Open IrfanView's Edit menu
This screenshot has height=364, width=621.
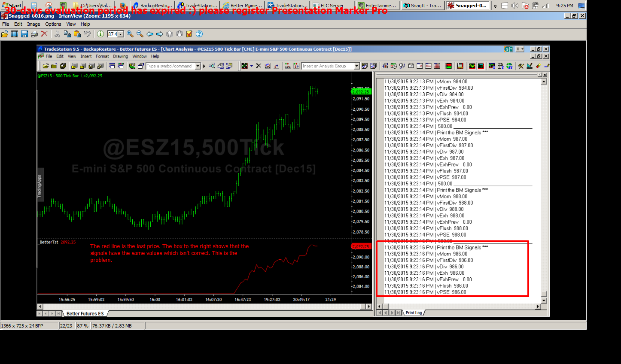18,24
